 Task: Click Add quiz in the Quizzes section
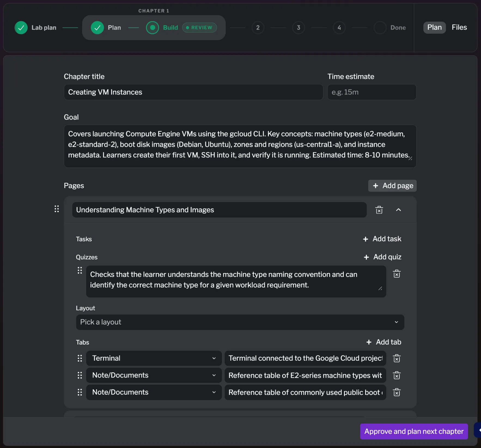click(382, 257)
